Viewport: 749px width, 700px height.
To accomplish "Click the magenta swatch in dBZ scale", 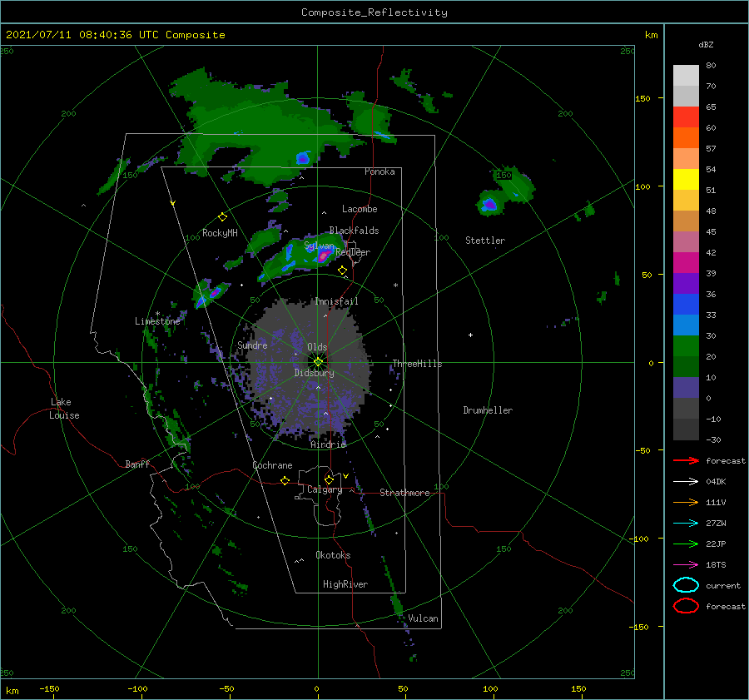I will (686, 263).
